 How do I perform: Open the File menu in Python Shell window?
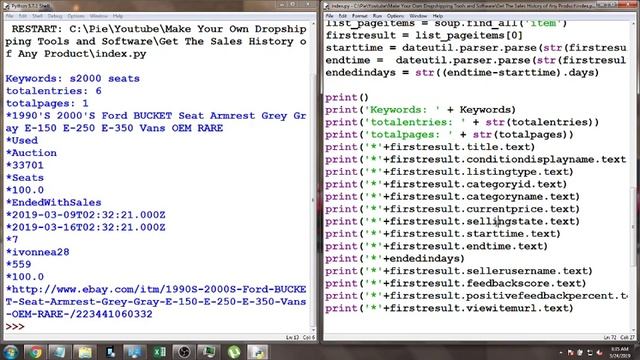point(10,16)
